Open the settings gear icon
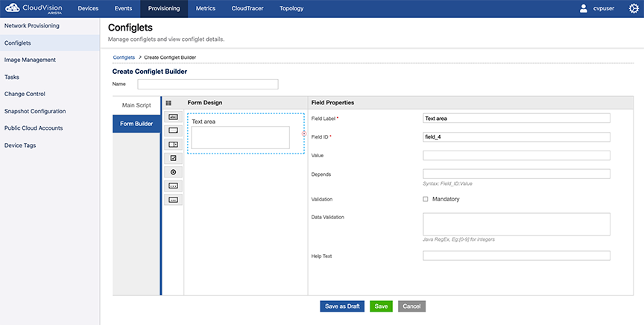The image size is (644, 325). (x=634, y=8)
